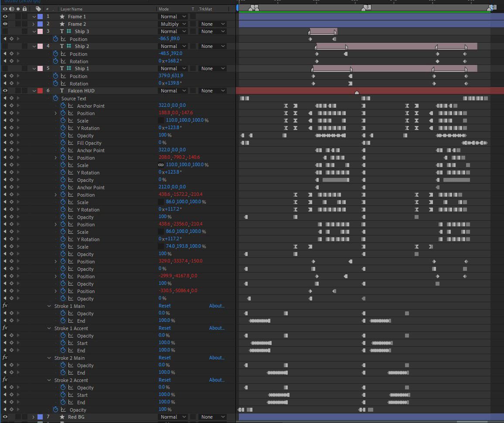The height and width of the screenshot is (423, 504).
Task: Click the pink label color of Ship 3
Action: pyautogui.click(x=40, y=31)
